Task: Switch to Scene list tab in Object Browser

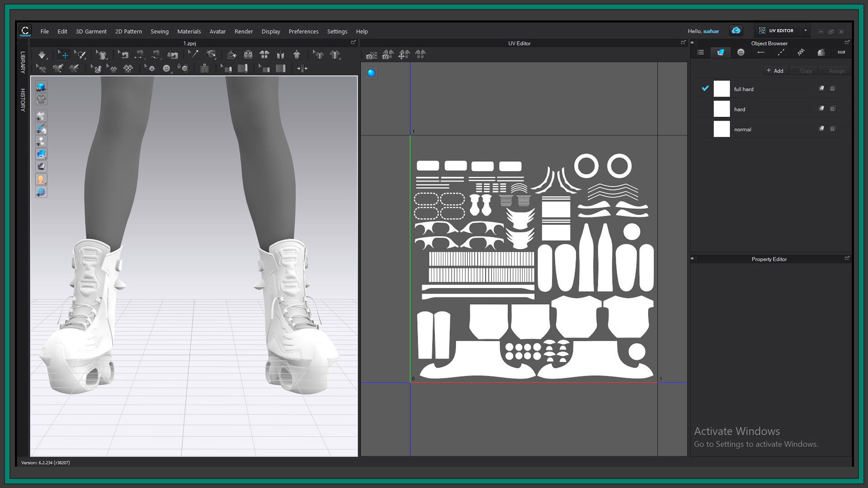Action: point(701,52)
